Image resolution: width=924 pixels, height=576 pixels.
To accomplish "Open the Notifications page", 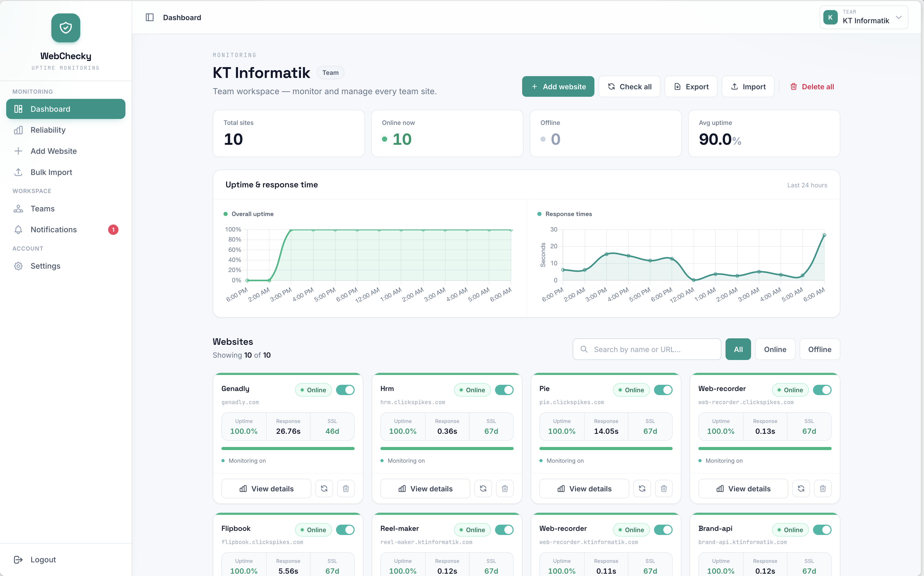I will click(66, 229).
